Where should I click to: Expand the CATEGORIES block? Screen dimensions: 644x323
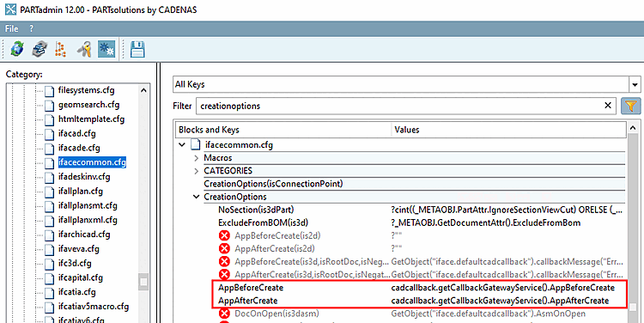[x=197, y=171]
